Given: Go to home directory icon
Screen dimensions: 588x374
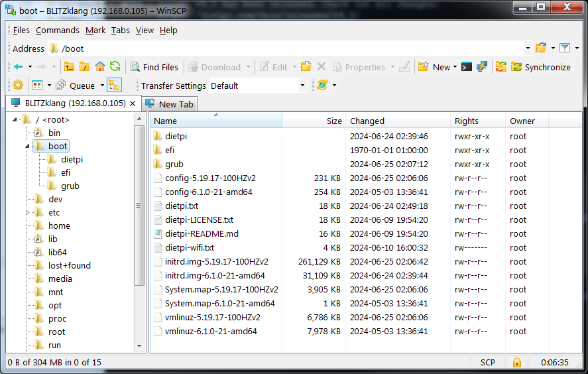Looking at the screenshot, I should point(100,67).
